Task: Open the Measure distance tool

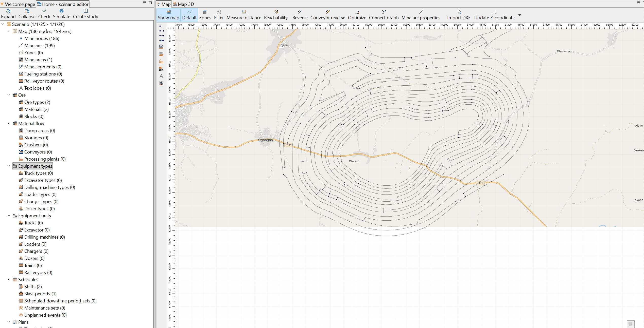Action: [244, 15]
